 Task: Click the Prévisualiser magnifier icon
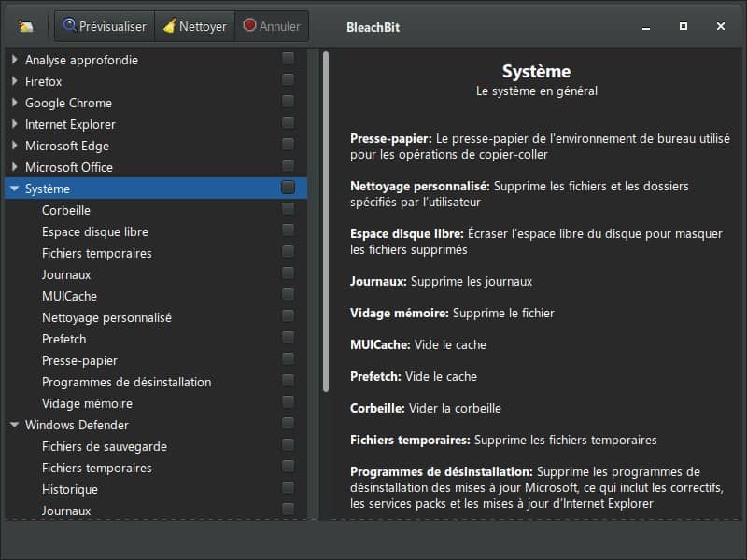69,25
